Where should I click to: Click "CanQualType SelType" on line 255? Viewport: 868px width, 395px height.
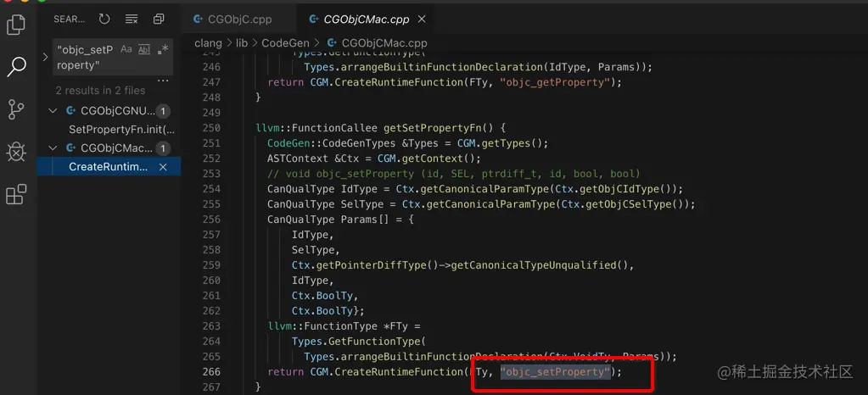tap(326, 204)
